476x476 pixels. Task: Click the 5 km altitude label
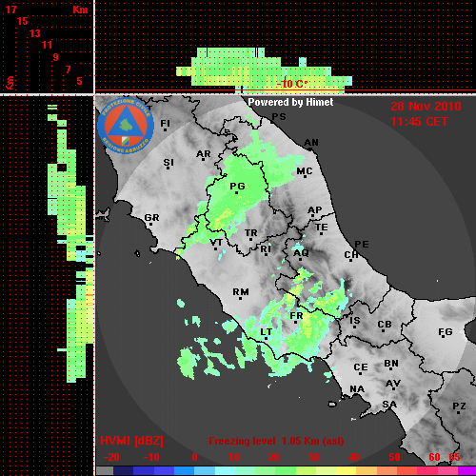click(79, 81)
